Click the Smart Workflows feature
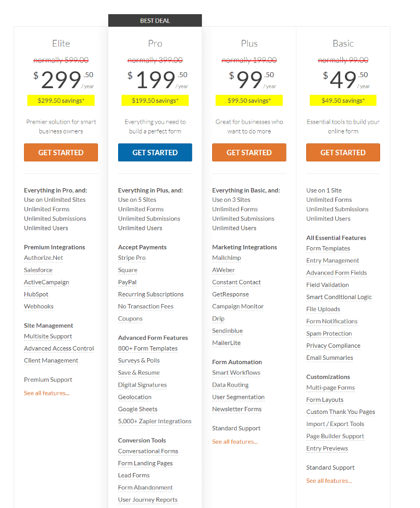420x508 pixels. click(x=236, y=372)
